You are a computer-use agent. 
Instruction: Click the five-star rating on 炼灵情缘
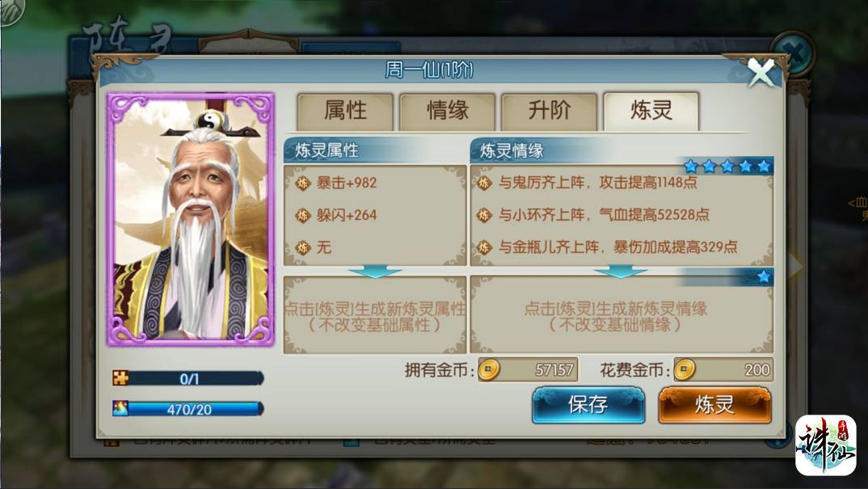pos(727,166)
